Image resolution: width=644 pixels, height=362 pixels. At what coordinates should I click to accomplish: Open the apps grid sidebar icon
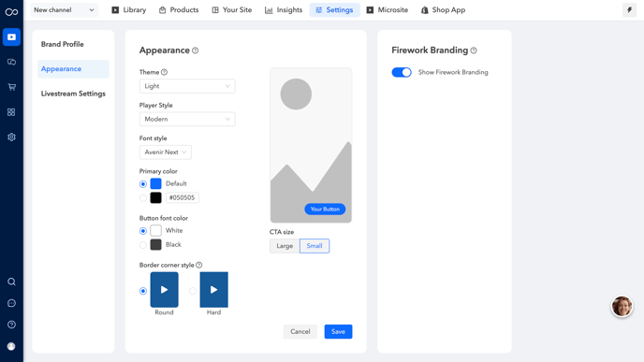(11, 112)
